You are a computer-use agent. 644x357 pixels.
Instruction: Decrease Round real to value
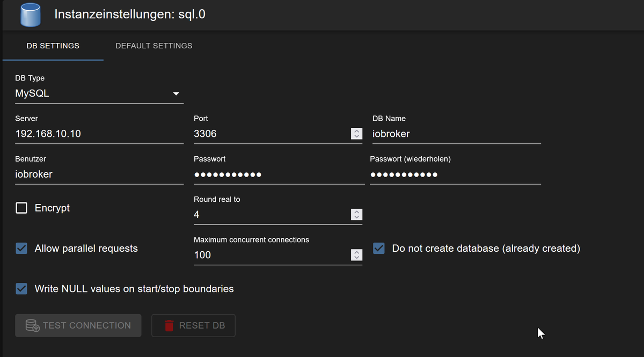point(356,217)
